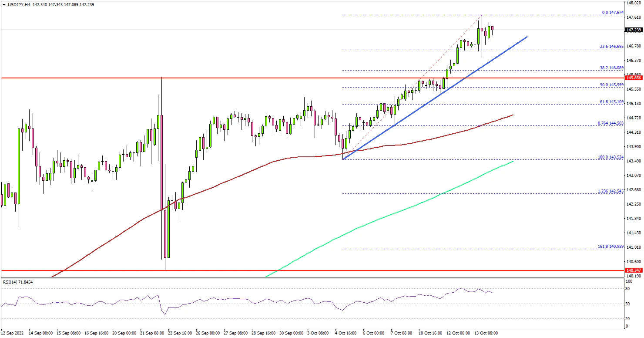Click the 12 Sep 2022 date label
644x338 pixels.
click(13, 333)
